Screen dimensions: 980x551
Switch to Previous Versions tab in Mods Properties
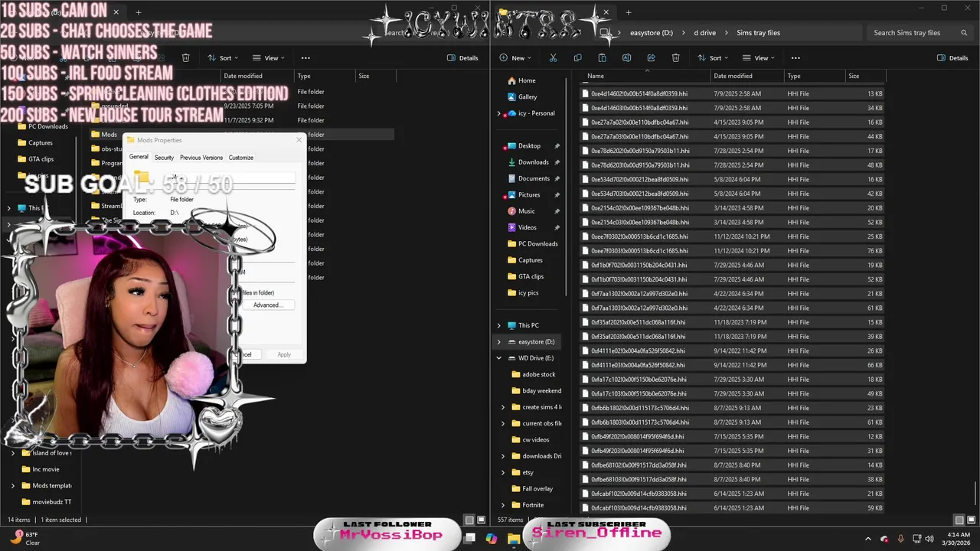coord(201,158)
